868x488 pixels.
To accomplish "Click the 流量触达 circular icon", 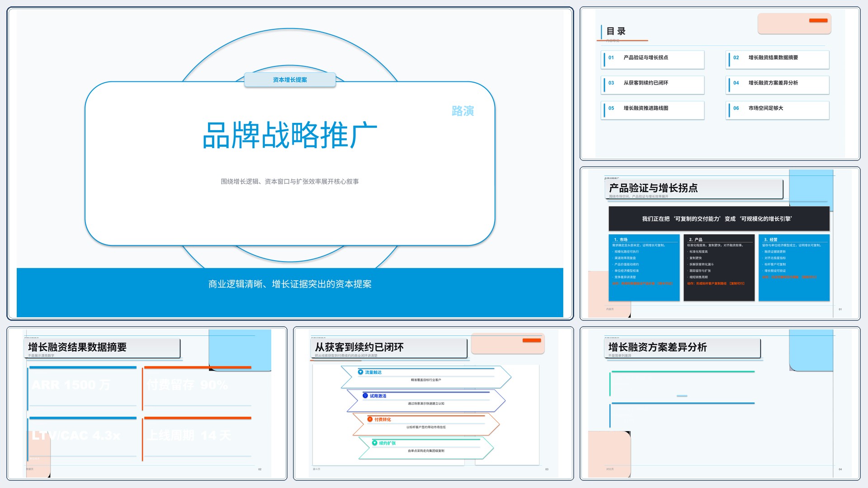I will (x=360, y=372).
